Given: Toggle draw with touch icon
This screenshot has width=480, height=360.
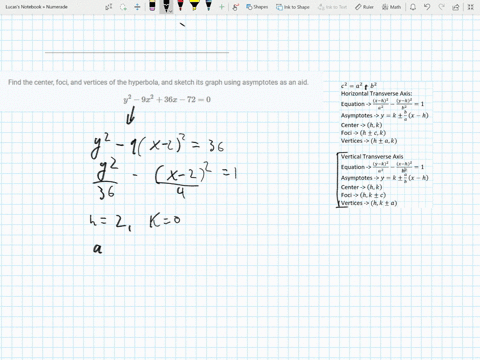Looking at the screenshot, I should pos(235,7).
